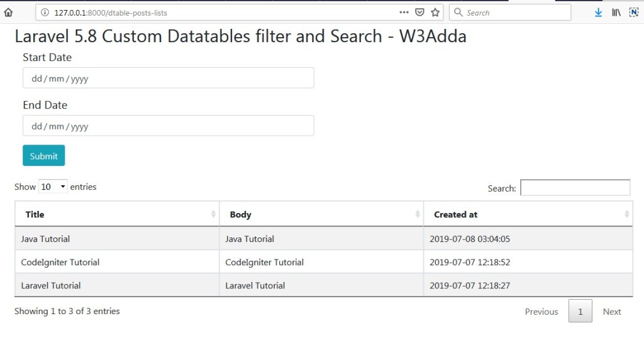Click the N extension icon in toolbar
The image size is (644, 338).
coord(634,13)
